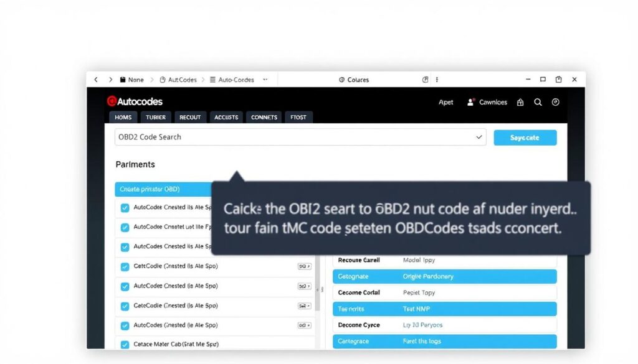Select the Tee nerits row

[x=445, y=309]
